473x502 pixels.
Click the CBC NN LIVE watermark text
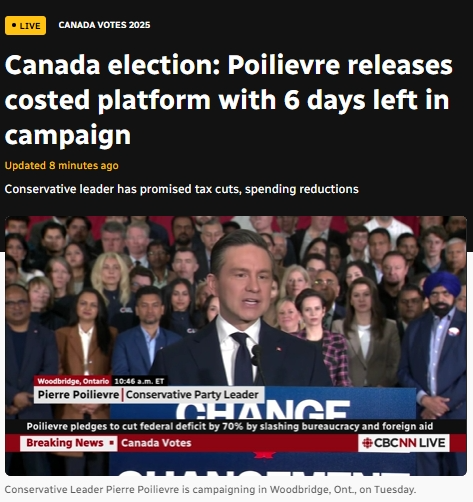410,443
